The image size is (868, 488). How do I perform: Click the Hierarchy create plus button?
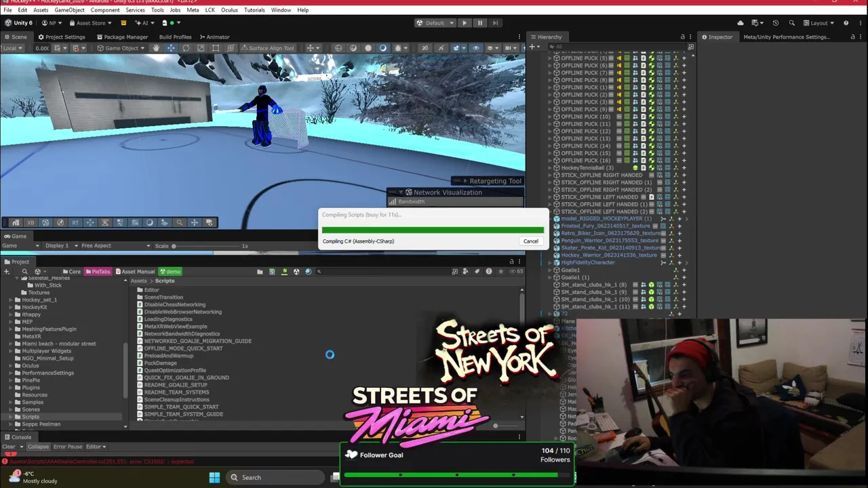click(534, 47)
